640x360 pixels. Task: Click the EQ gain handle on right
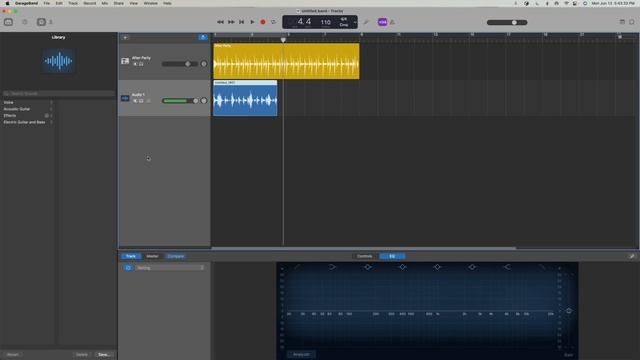569,311
